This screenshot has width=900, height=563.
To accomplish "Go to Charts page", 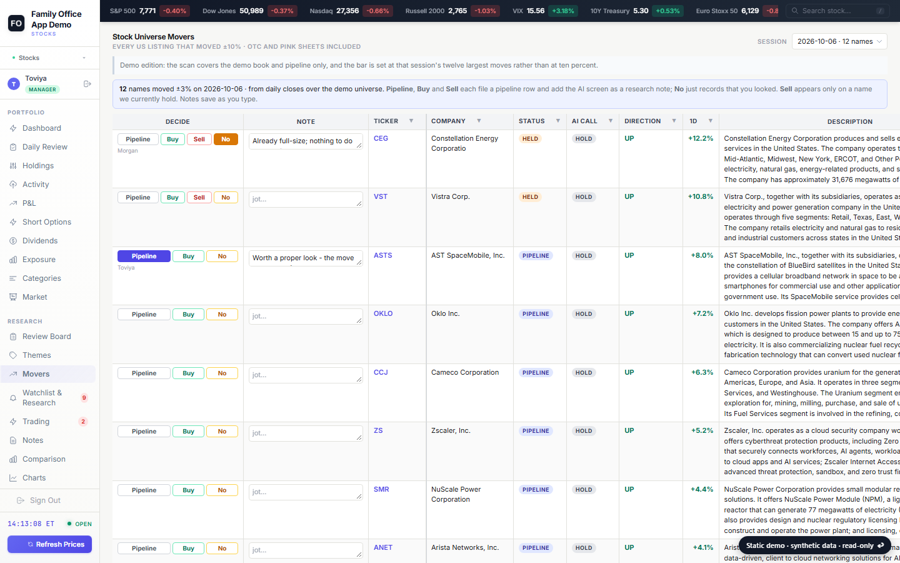I will tap(49, 477).
